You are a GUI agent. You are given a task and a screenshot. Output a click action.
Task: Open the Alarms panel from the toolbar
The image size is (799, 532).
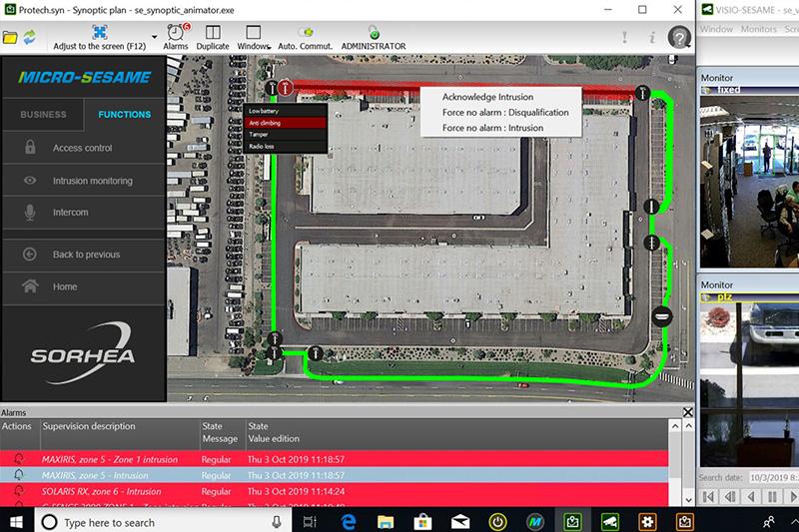click(x=175, y=33)
